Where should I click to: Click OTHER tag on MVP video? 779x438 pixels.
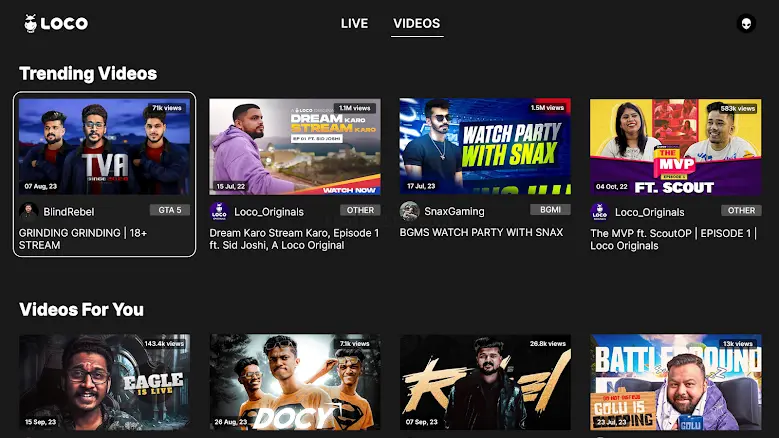(x=741, y=211)
